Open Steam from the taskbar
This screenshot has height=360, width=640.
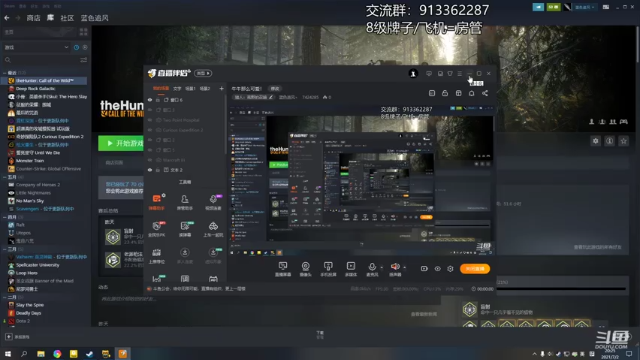click(x=89, y=353)
